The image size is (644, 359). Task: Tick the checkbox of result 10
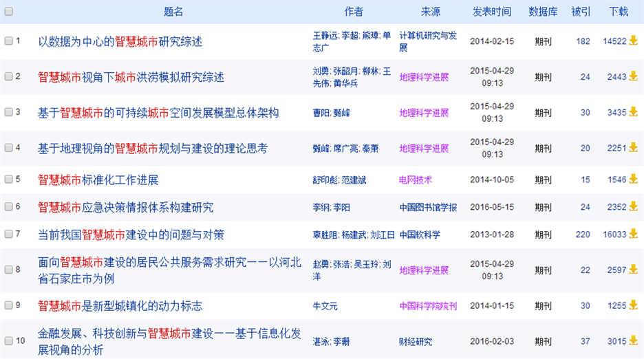point(8,341)
